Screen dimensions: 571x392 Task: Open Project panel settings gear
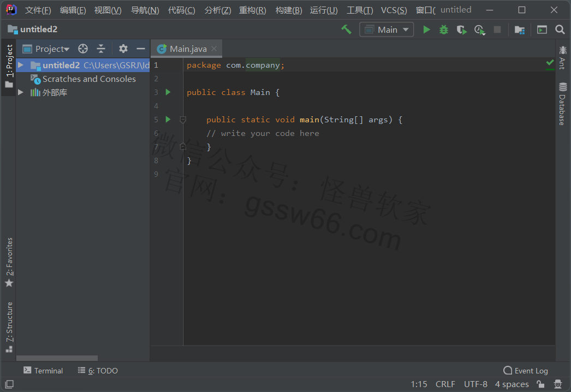point(123,49)
